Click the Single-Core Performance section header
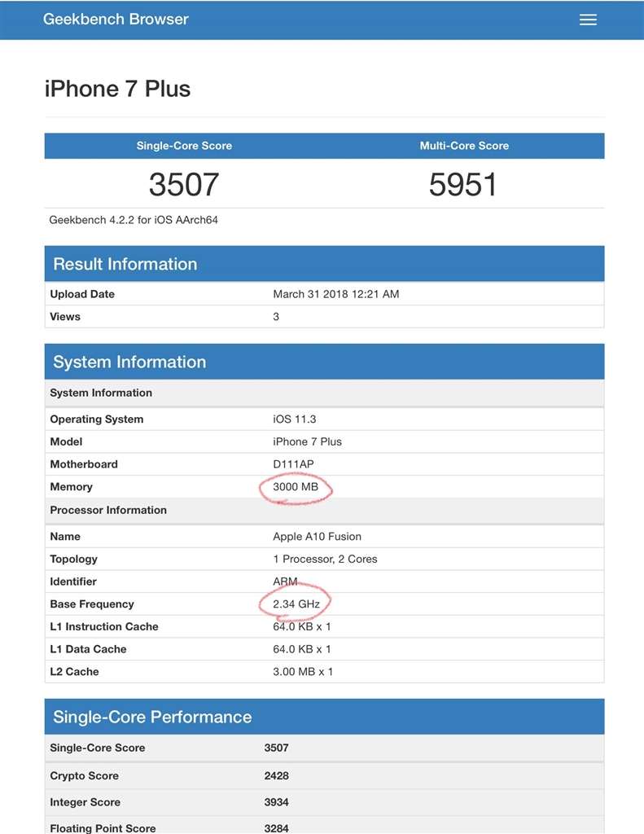 324,717
